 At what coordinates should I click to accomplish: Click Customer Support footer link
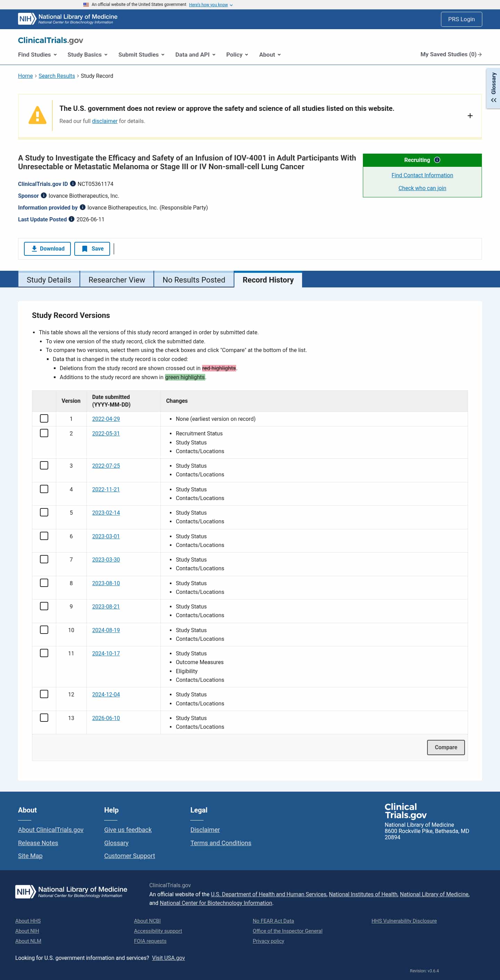[x=130, y=856]
